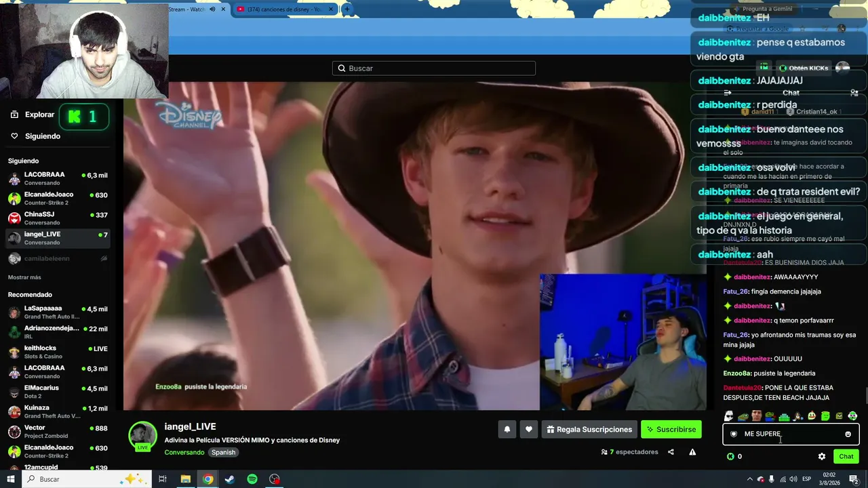Image resolution: width=868 pixels, height=488 pixels.
Task: Select the green alien with headphones emote
Action: point(852,416)
